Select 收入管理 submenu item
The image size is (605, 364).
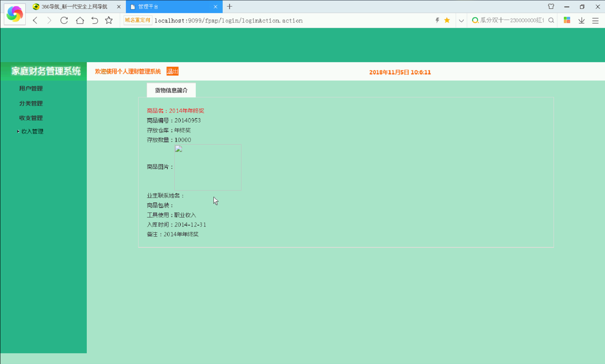(32, 131)
